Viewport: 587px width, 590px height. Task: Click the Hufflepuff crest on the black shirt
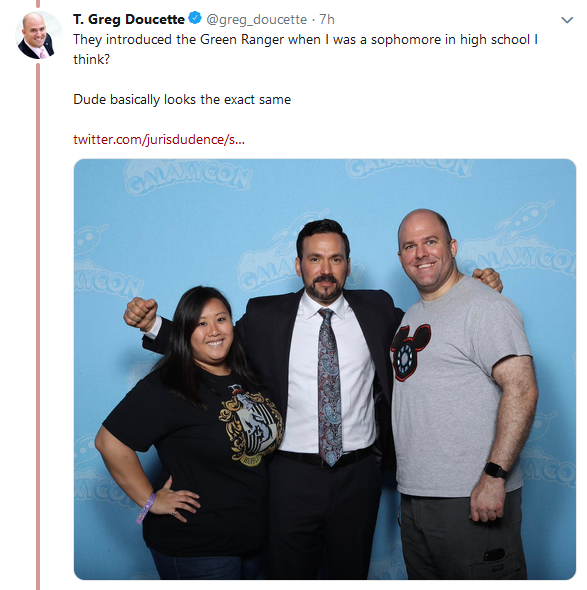[x=251, y=425]
